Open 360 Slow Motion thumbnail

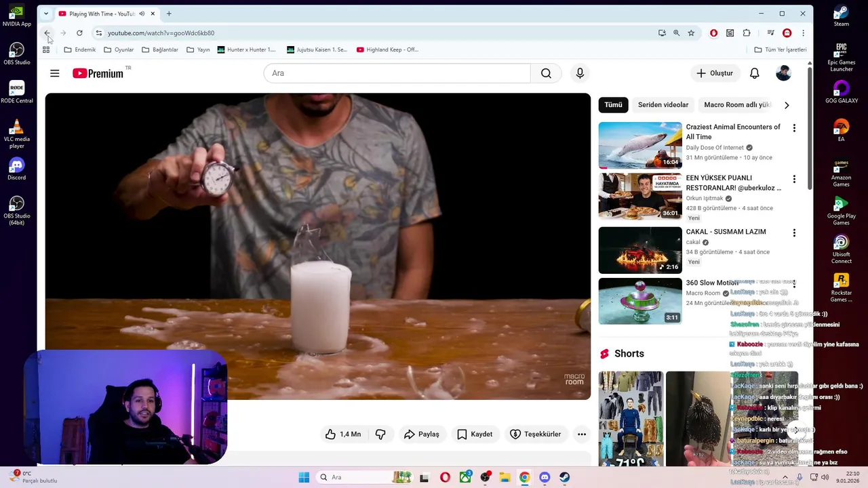(640, 301)
